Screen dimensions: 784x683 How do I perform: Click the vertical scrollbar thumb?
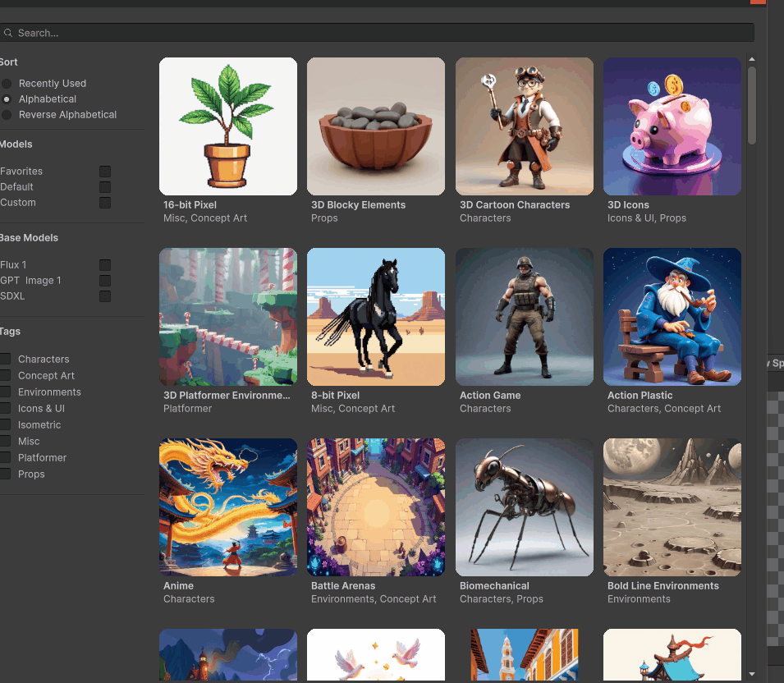tap(752, 106)
